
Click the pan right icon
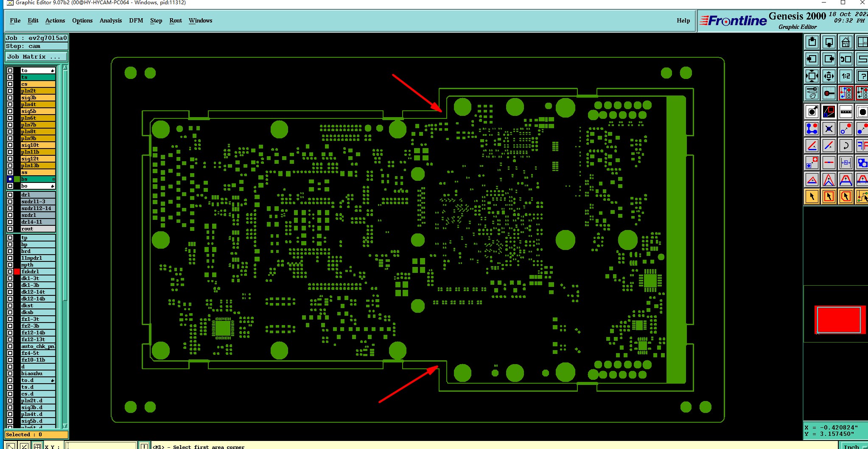point(829,59)
